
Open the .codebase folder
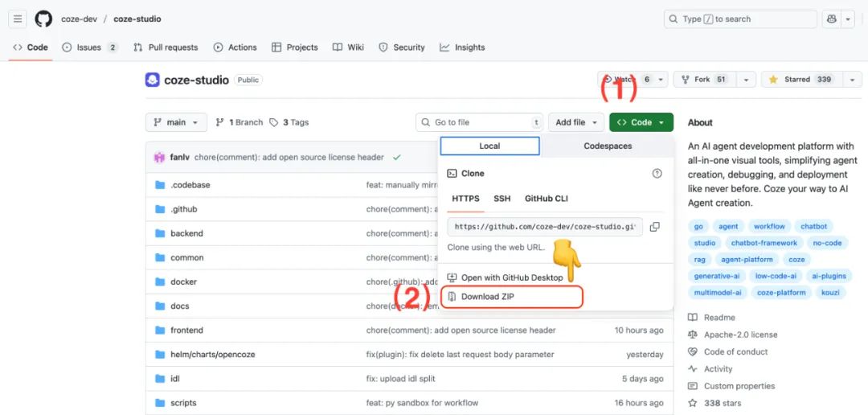point(190,185)
